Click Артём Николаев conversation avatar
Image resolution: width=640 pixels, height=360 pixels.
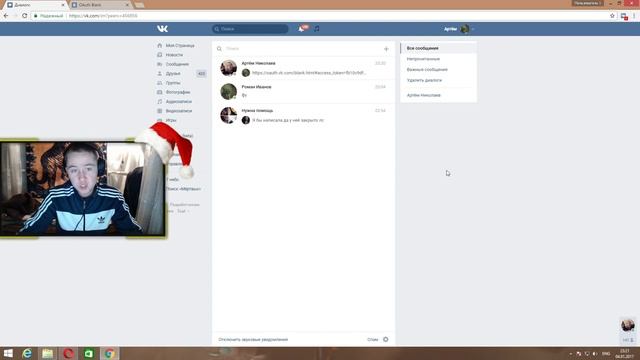(229, 68)
